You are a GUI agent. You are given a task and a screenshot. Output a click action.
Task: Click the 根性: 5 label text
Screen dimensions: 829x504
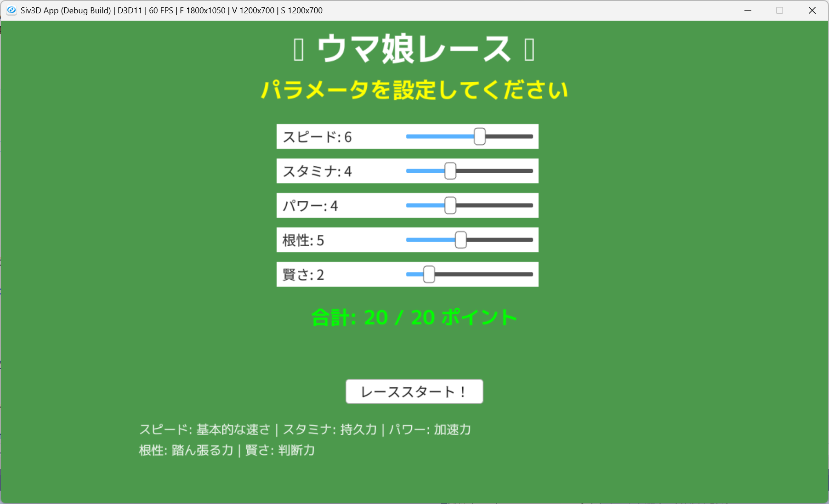pos(303,240)
